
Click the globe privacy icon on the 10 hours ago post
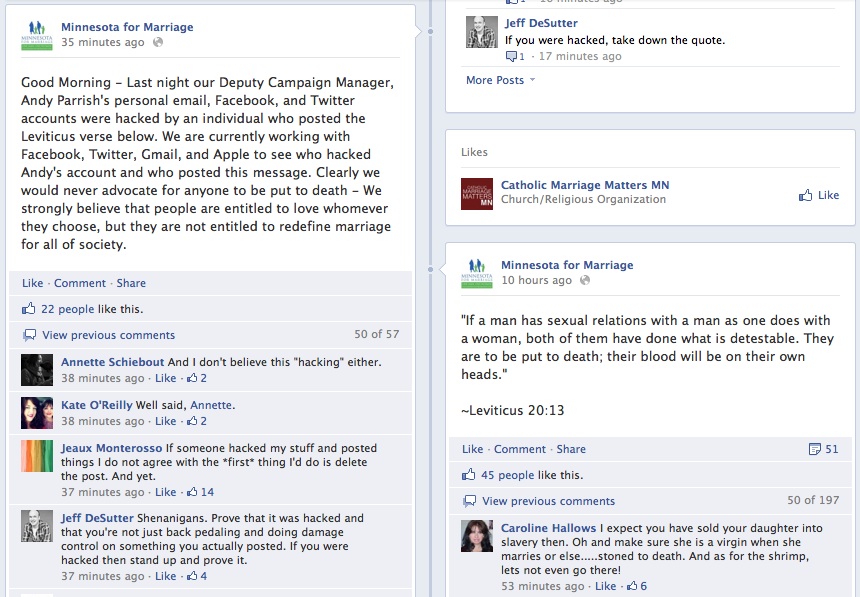coord(585,280)
